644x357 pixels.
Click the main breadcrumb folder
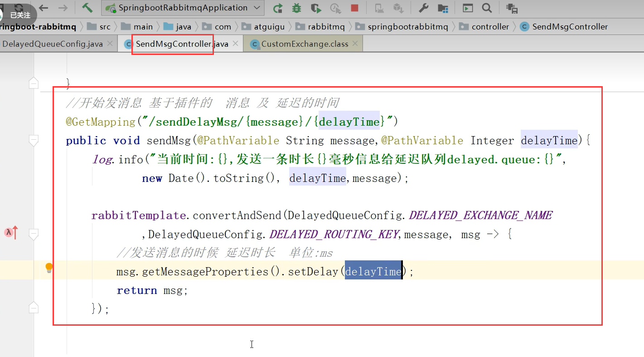coord(137,26)
